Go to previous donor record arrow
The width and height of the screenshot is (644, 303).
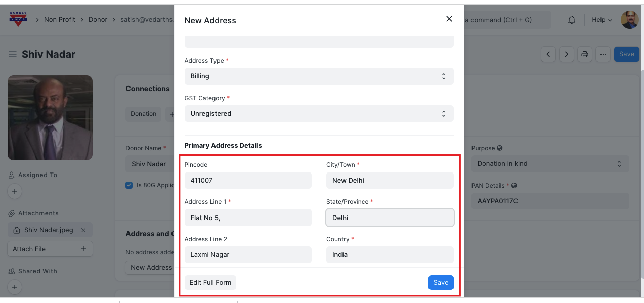pos(548,54)
